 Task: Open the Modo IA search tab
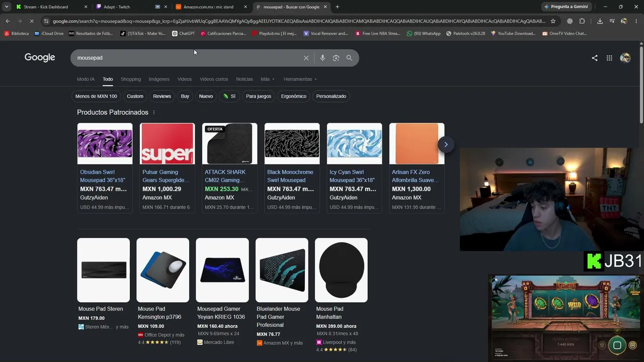[86, 79]
